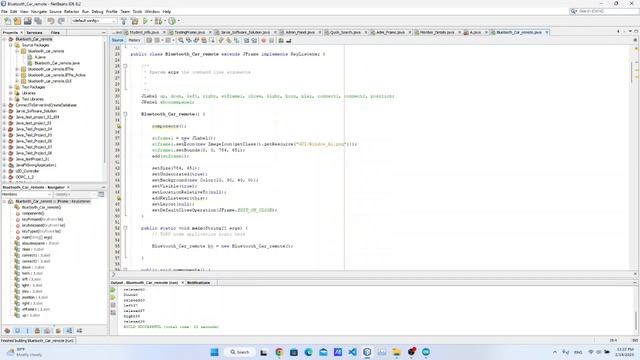Expand the Test Libraries node
This screenshot has height=360, width=640.
pos(11,99)
